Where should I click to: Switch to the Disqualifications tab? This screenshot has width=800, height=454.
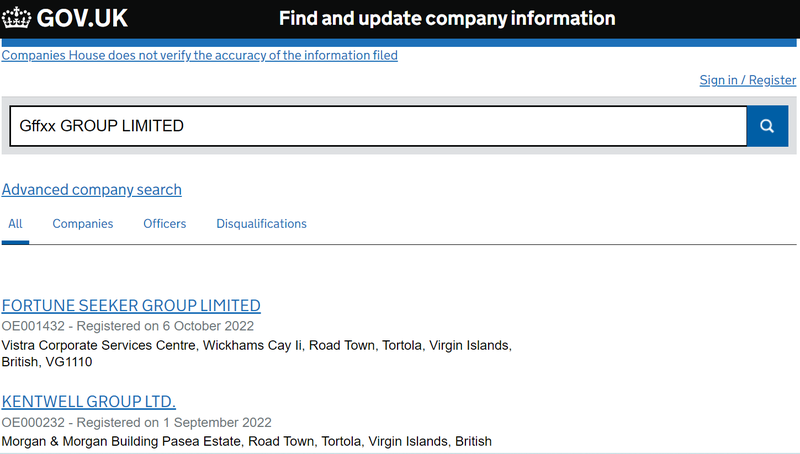(x=261, y=224)
